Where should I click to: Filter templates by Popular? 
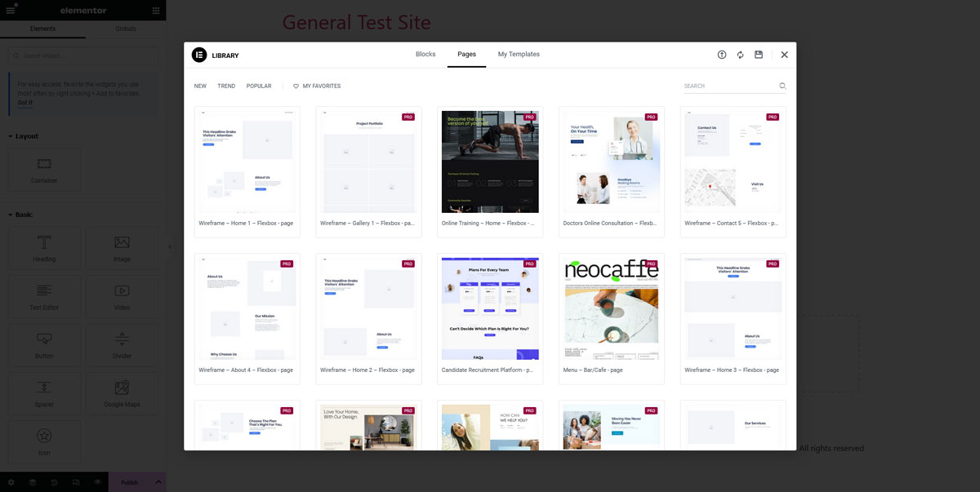tap(259, 86)
